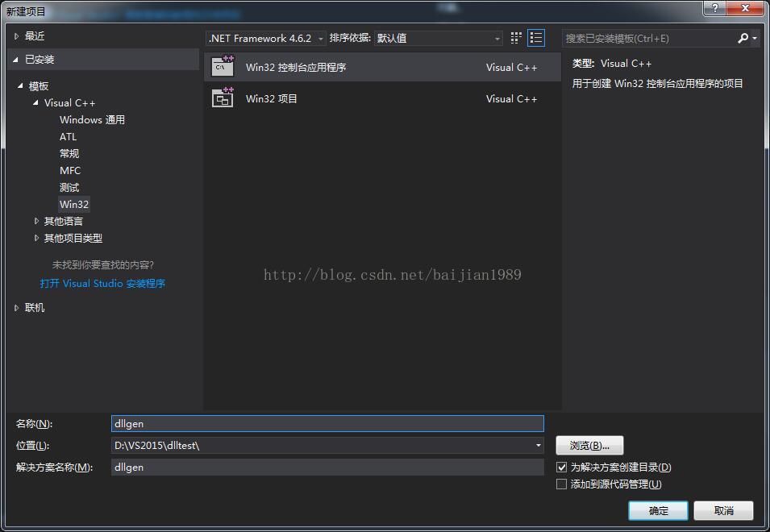Open the search options dropdown arrow
The width and height of the screenshot is (770, 532).
[x=755, y=38]
